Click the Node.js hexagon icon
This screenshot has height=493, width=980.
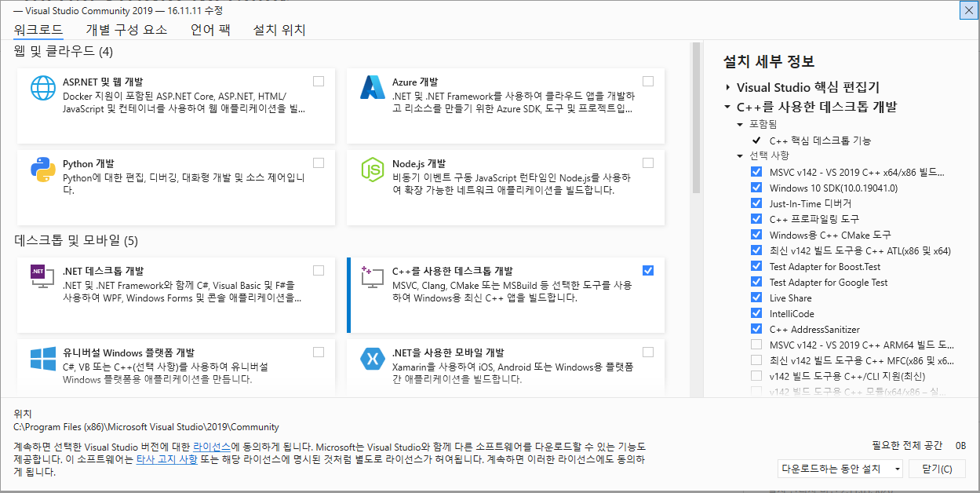372,170
